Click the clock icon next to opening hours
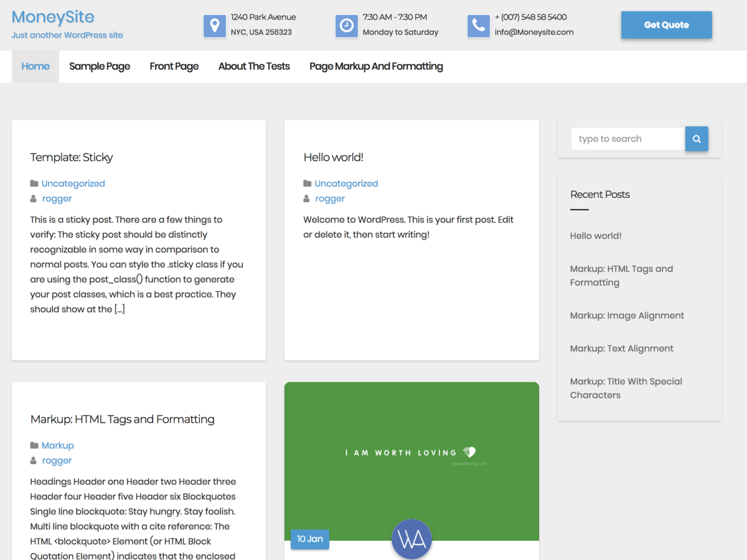Screen dimensions: 747x560 (347, 26)
